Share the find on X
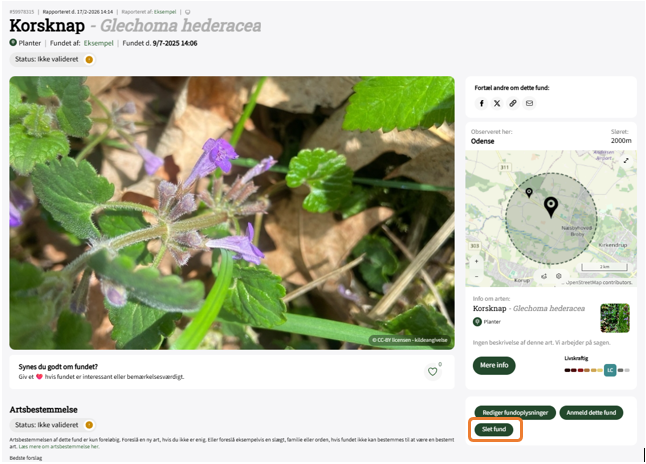 [x=497, y=103]
